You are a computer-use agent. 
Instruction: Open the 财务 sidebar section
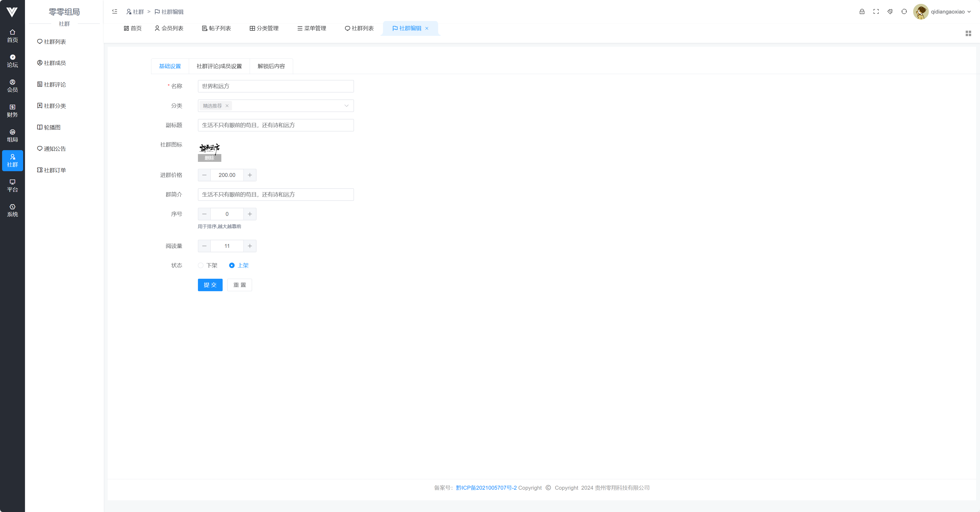(x=12, y=111)
